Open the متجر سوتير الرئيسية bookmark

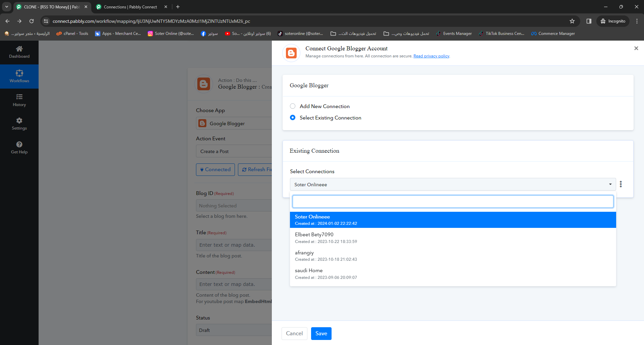(27, 34)
